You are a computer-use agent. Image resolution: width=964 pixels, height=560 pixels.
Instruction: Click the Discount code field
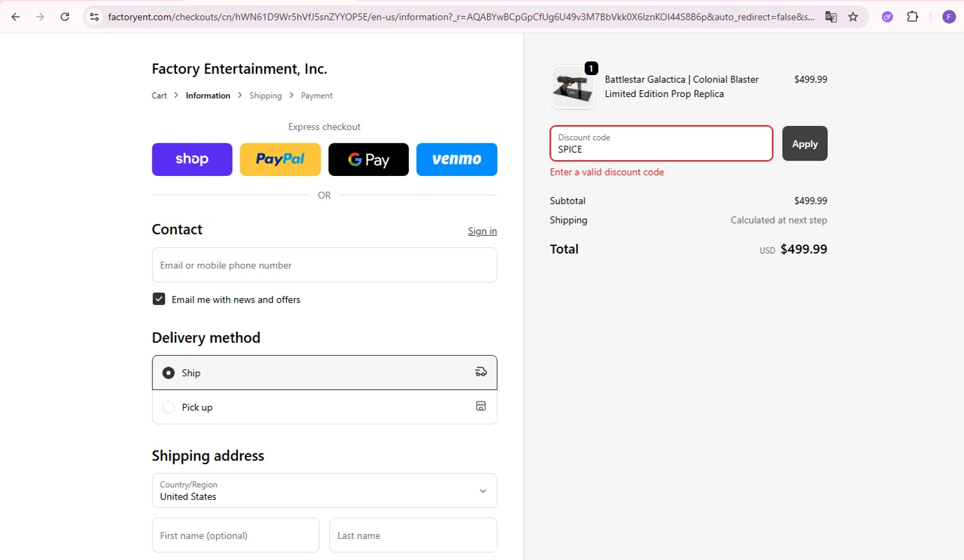[661, 143]
